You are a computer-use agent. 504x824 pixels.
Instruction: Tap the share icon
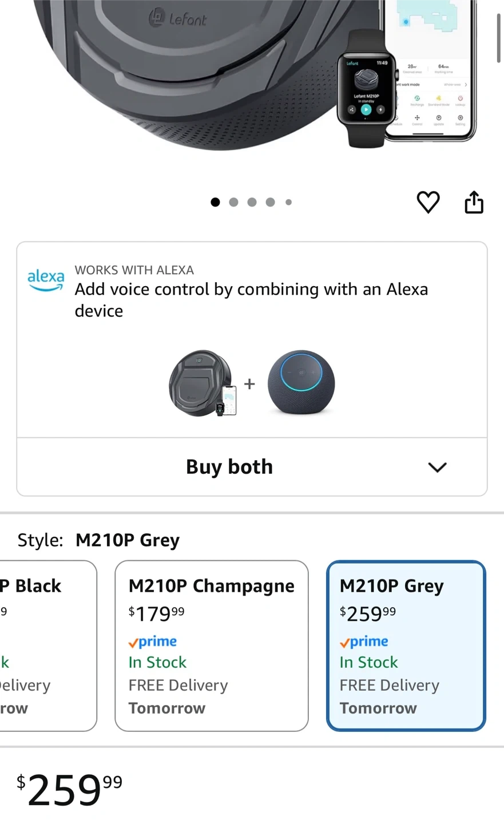tap(474, 202)
